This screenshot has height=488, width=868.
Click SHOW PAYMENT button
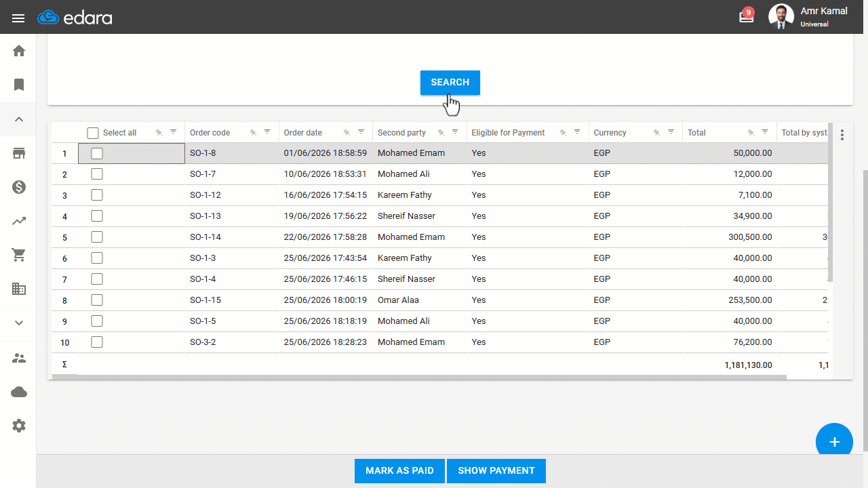(x=496, y=471)
